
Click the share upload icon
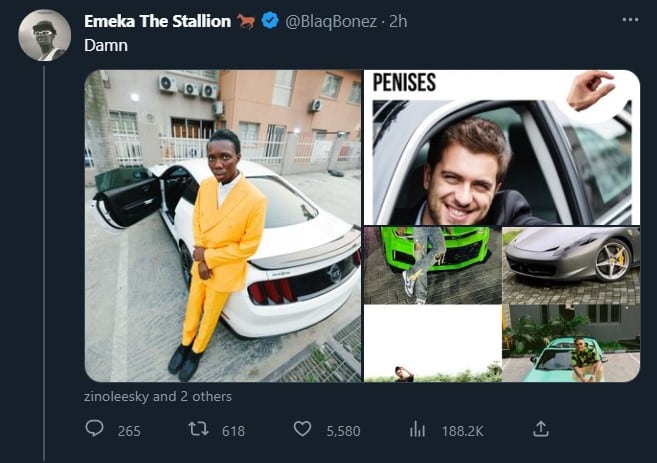click(540, 429)
